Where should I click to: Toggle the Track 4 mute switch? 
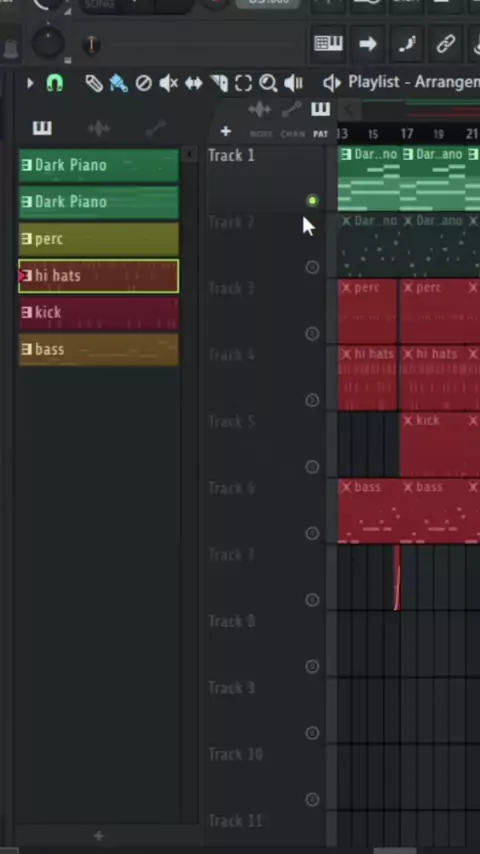(x=312, y=400)
